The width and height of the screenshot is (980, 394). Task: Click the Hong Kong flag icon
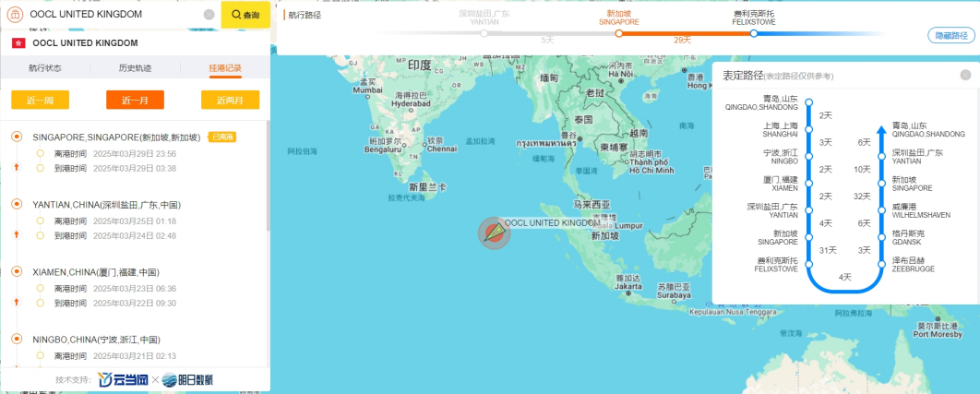(x=18, y=43)
